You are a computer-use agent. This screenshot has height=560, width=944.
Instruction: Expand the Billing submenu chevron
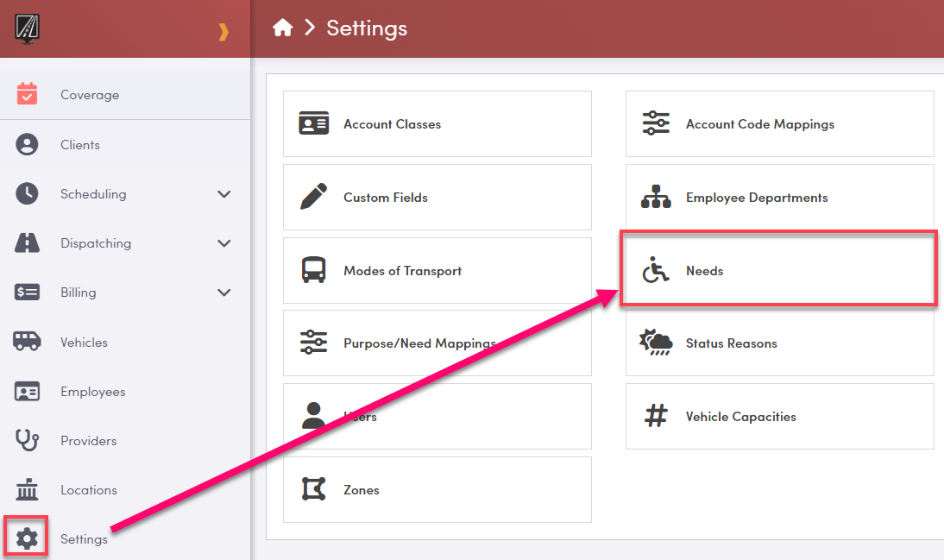coord(224,293)
